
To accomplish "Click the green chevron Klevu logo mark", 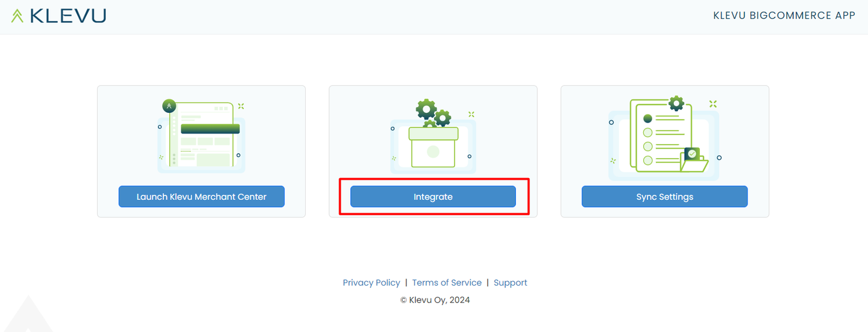I will 17,16.
